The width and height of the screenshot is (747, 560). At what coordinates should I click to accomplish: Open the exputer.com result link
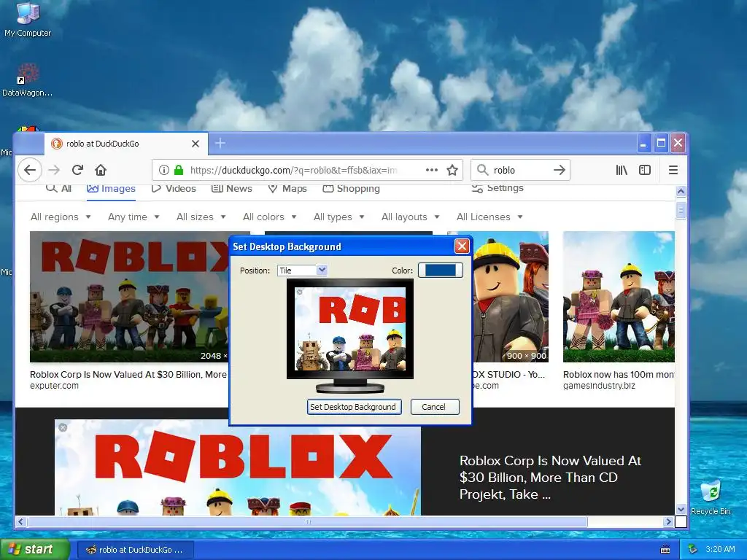coord(54,386)
